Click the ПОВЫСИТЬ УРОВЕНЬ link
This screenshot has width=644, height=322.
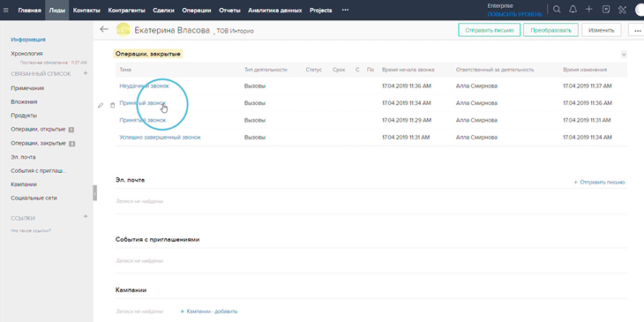(514, 14)
